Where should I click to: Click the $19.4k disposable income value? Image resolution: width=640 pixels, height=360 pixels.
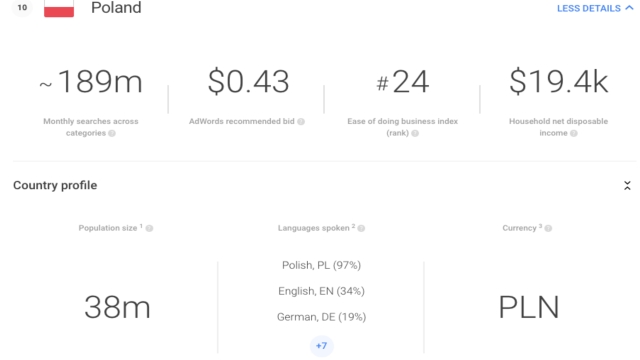click(x=559, y=82)
